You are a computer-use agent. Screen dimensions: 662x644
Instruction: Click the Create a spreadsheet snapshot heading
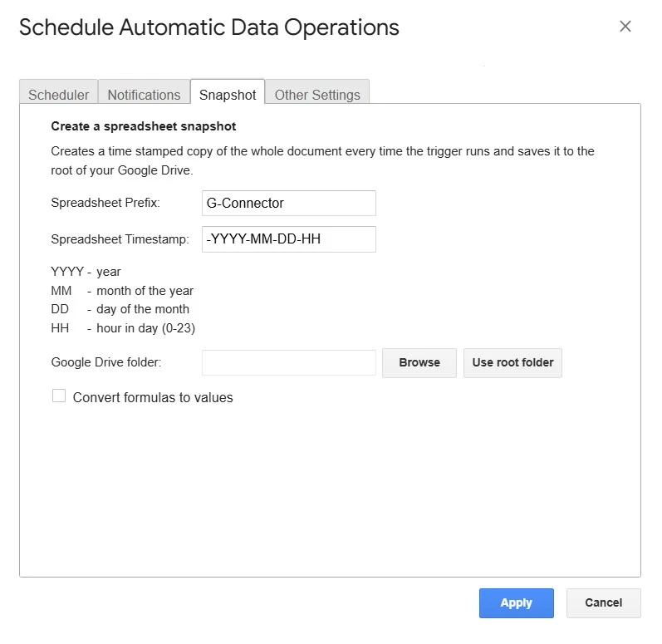(x=144, y=126)
